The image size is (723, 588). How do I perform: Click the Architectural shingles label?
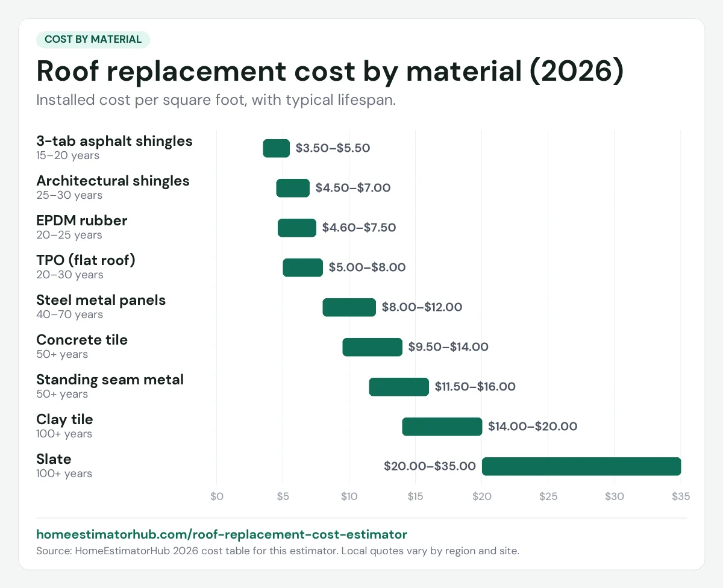113,181
